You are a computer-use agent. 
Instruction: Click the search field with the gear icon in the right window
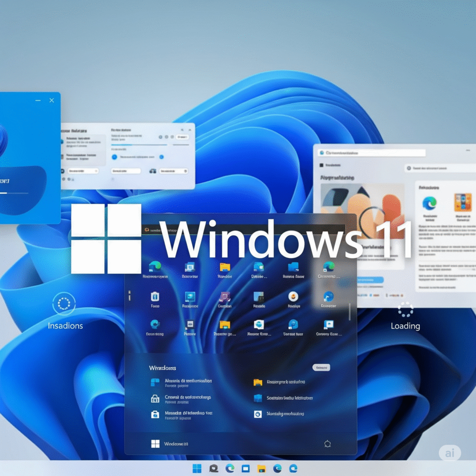pyautogui.click(x=440, y=168)
